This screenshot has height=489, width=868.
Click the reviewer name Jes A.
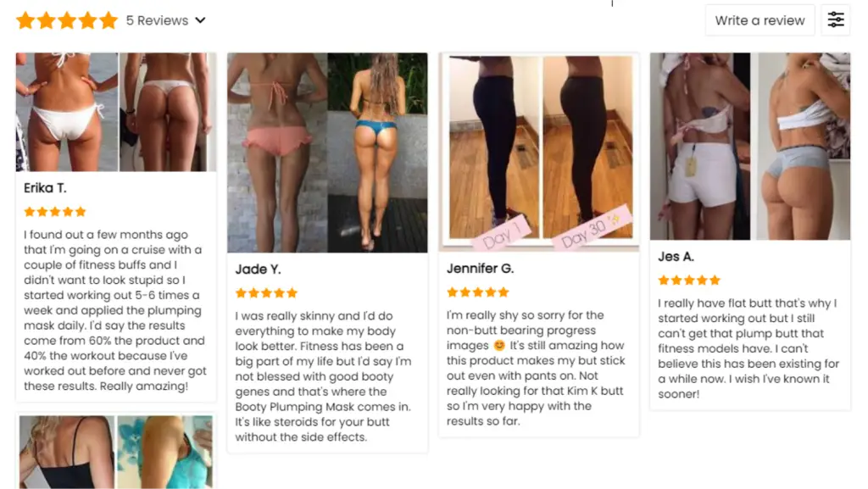[676, 257]
